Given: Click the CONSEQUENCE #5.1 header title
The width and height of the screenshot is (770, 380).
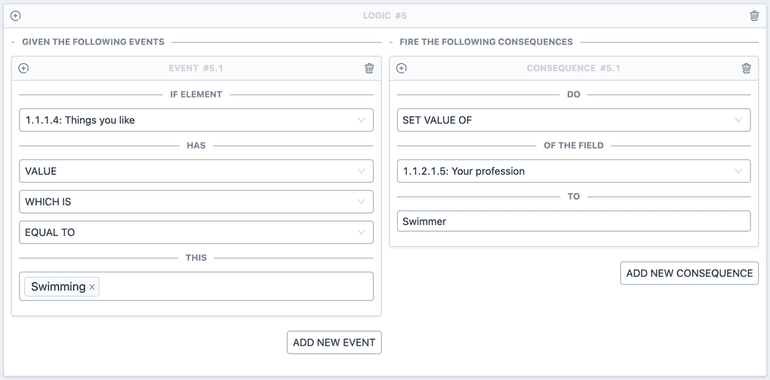Looking at the screenshot, I should click(574, 68).
